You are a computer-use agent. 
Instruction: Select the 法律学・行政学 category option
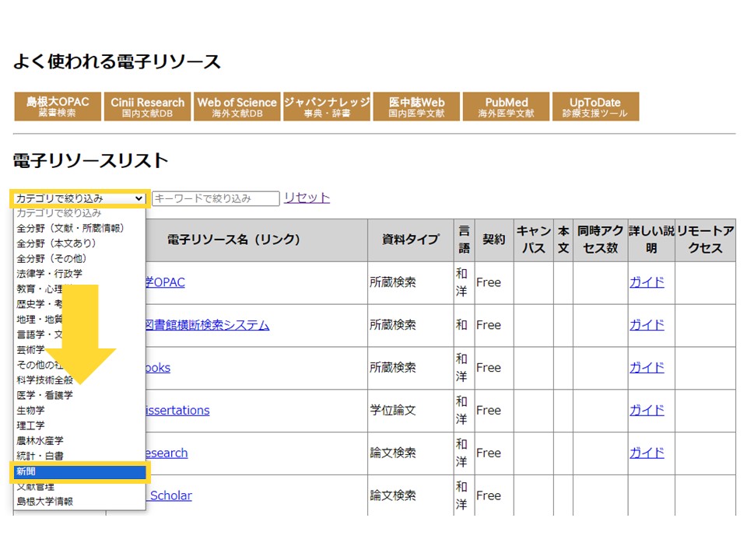pyautogui.click(x=79, y=274)
